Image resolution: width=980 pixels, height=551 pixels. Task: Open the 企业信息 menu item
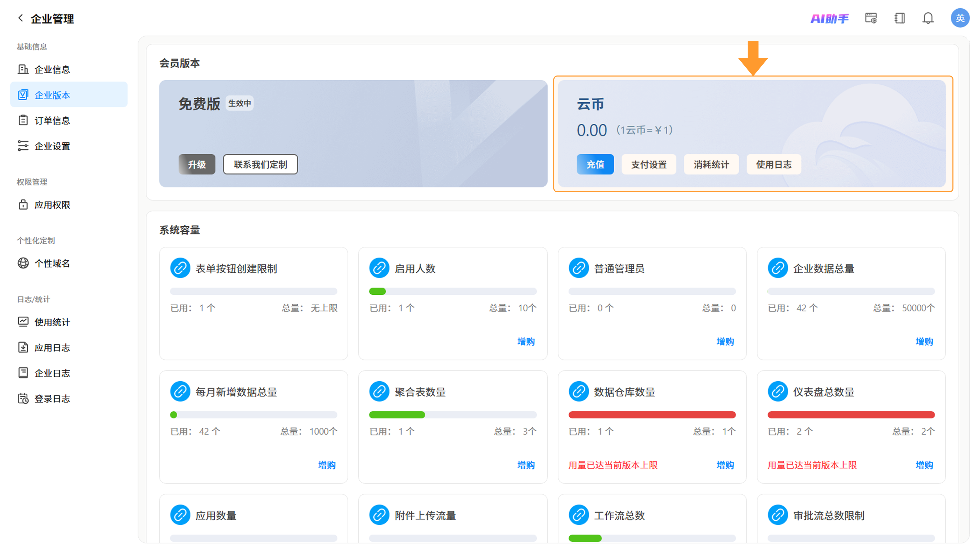(69, 69)
